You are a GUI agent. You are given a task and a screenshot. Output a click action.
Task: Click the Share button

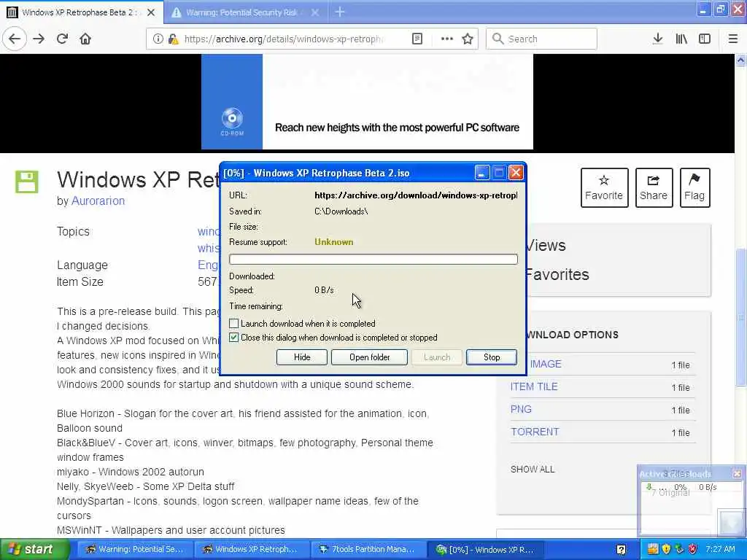click(x=654, y=187)
